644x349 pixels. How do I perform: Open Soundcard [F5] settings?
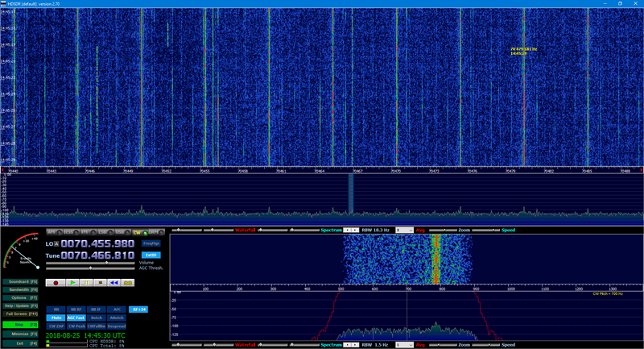21,281
